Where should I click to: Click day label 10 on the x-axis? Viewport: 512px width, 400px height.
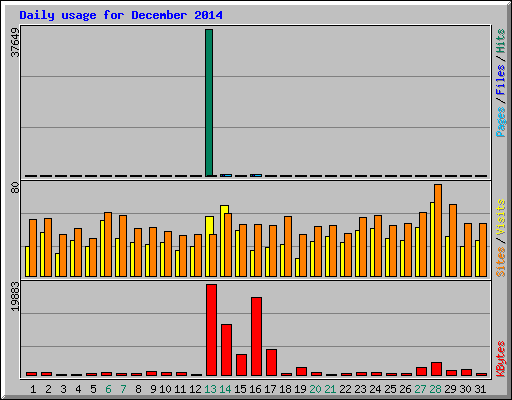click(165, 389)
